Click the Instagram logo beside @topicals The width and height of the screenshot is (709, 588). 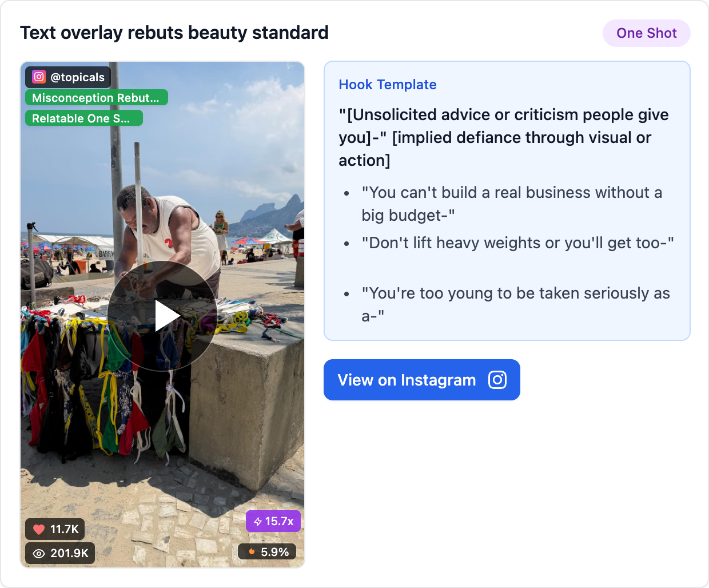[x=39, y=77]
